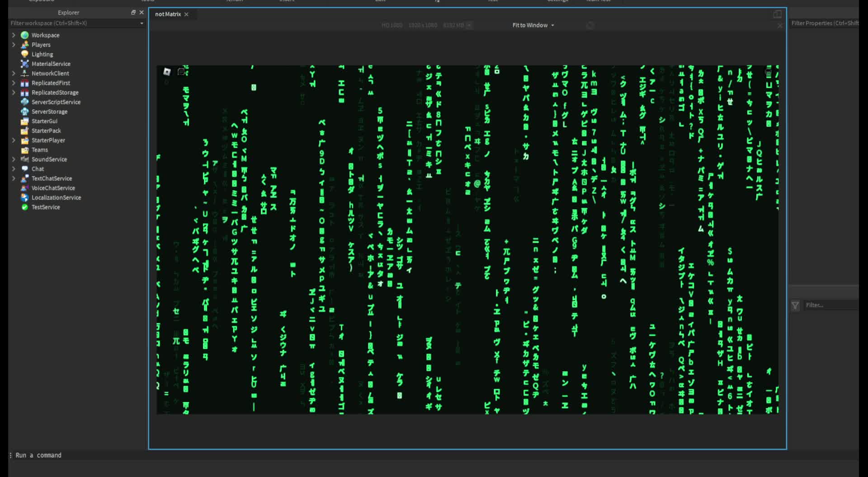Select the StarterGui icon in Explorer
The image size is (868, 477).
(24, 121)
